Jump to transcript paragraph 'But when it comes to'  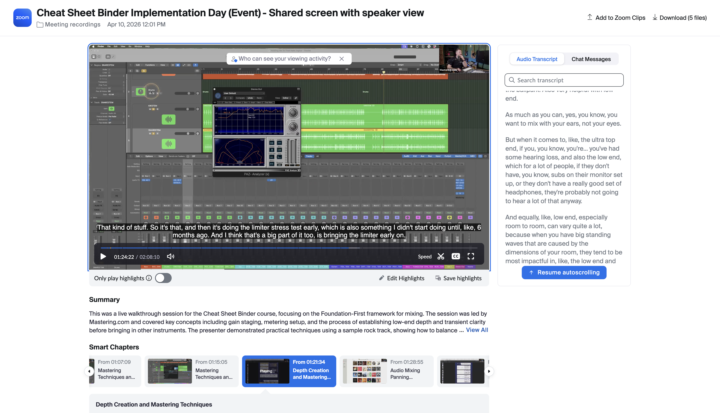coord(563,170)
